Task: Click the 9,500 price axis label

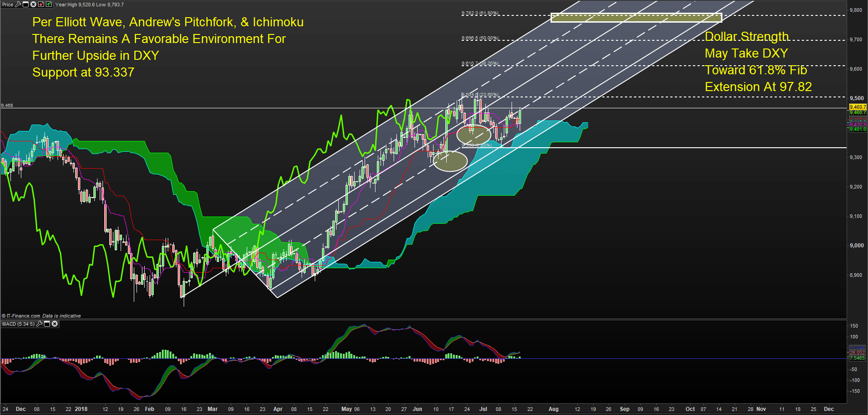Action: click(857, 98)
